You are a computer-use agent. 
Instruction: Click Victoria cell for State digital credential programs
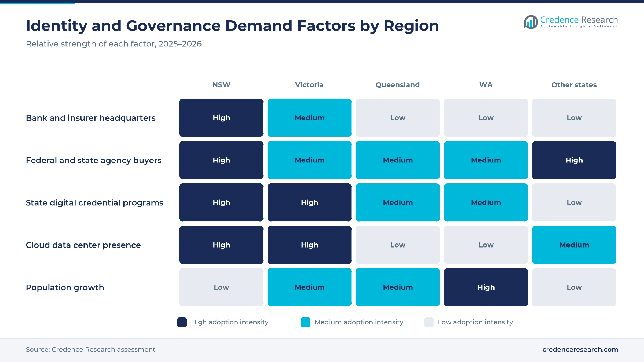309,202
